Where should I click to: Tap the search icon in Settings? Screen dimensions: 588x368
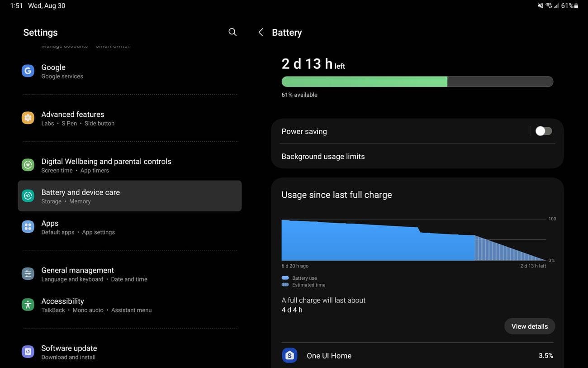pos(232,32)
